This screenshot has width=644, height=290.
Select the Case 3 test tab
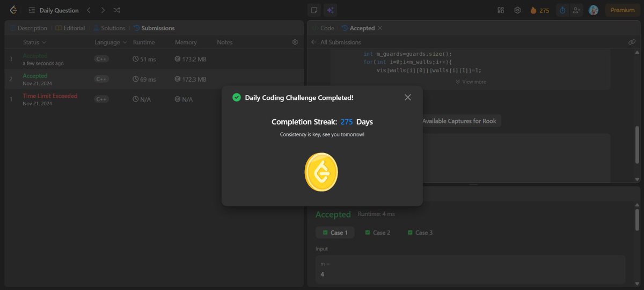point(420,233)
